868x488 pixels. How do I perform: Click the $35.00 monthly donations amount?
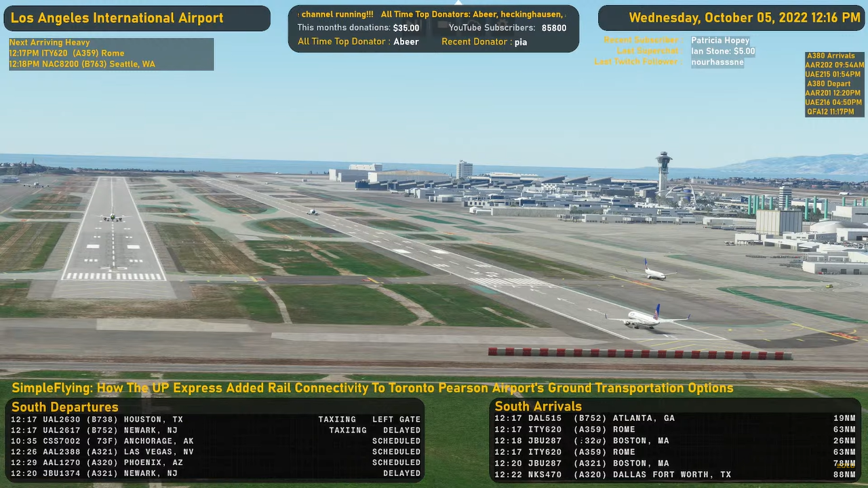click(406, 28)
